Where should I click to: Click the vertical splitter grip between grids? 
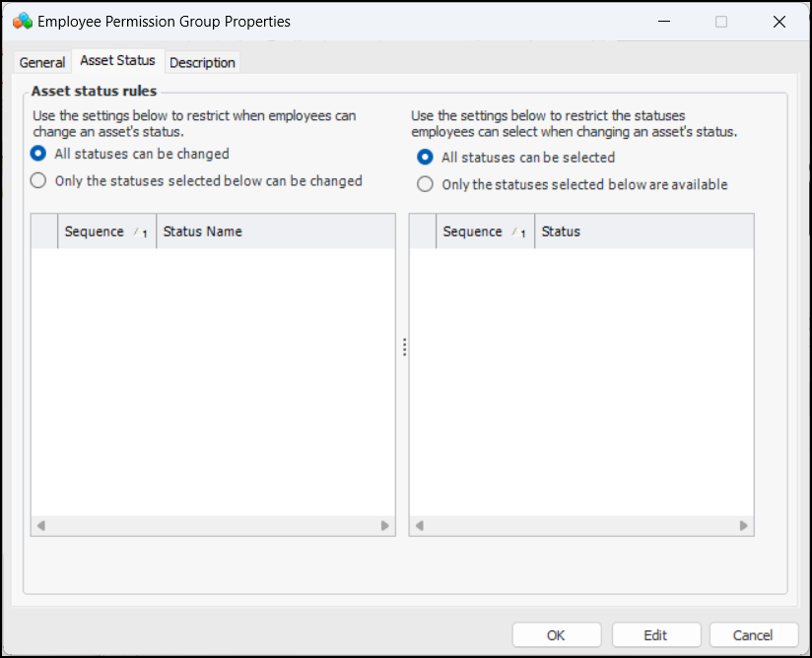pyautogui.click(x=404, y=347)
